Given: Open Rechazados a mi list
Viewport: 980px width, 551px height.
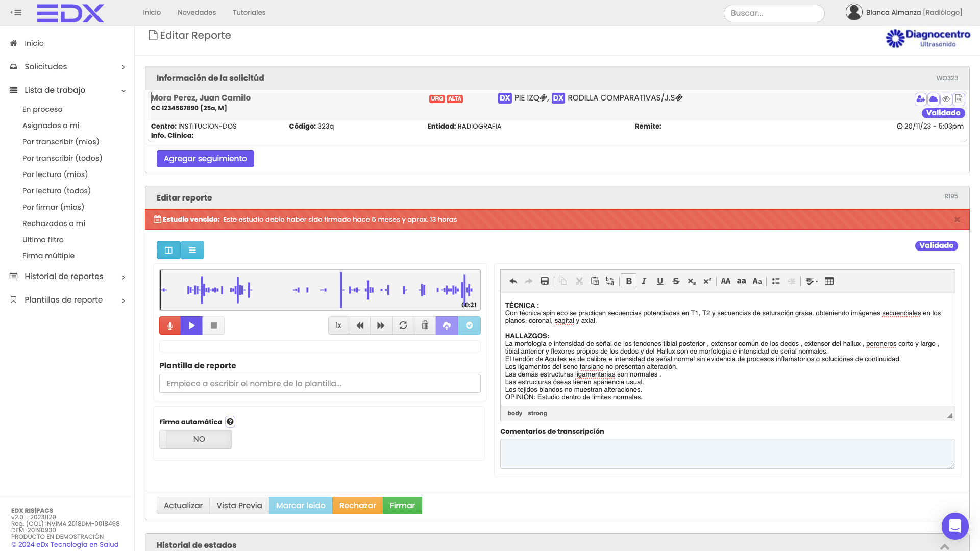Looking at the screenshot, I should point(54,223).
